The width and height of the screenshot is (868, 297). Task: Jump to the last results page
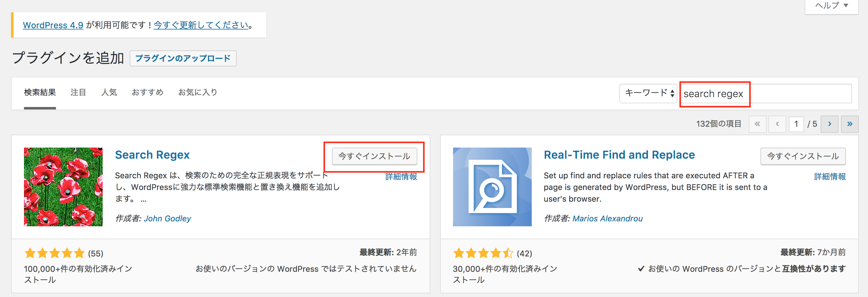850,124
